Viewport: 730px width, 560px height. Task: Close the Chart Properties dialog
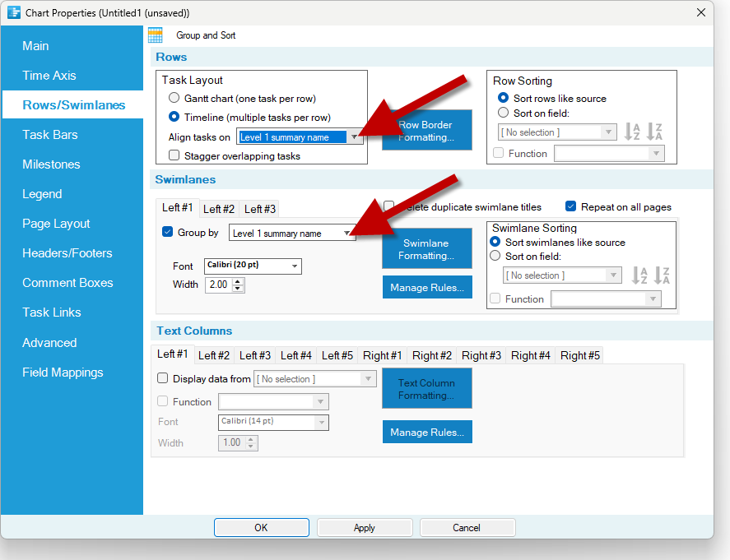pos(701,12)
